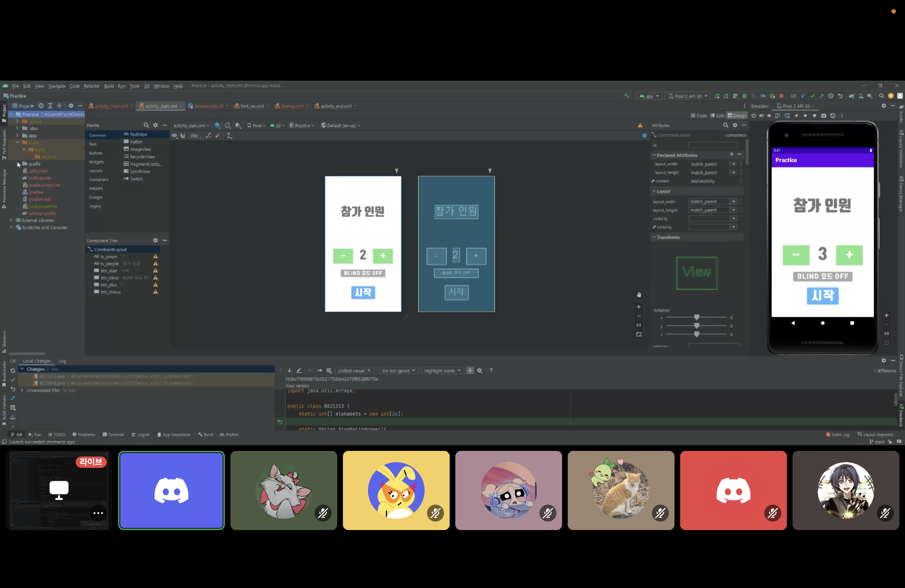Open the app run configuration dropdown
The height and width of the screenshot is (588, 905).
click(649, 96)
